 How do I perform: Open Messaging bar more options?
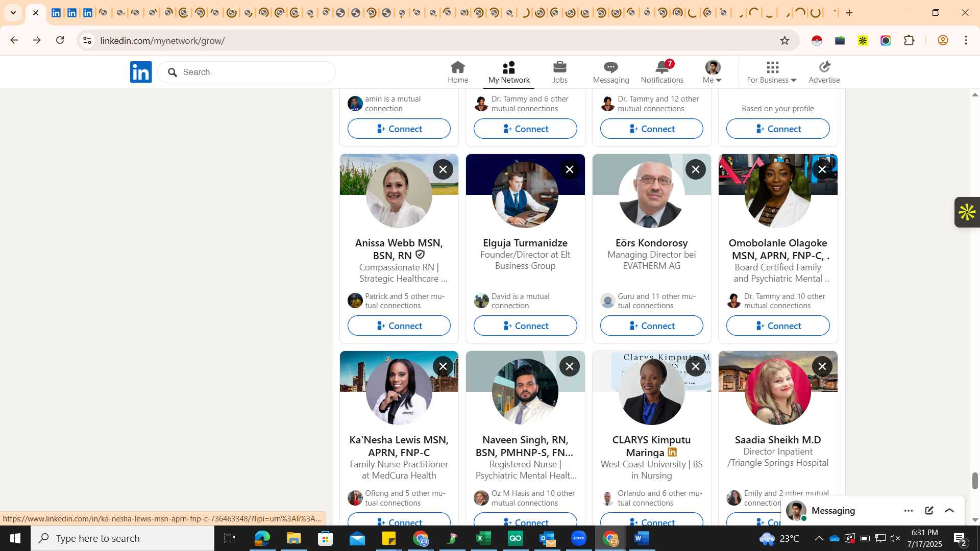(909, 511)
